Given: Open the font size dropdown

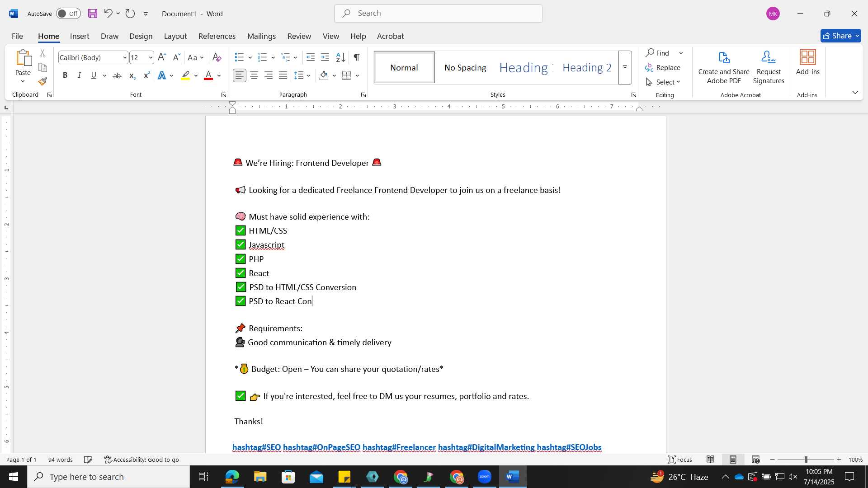Looking at the screenshot, I should [x=151, y=57].
